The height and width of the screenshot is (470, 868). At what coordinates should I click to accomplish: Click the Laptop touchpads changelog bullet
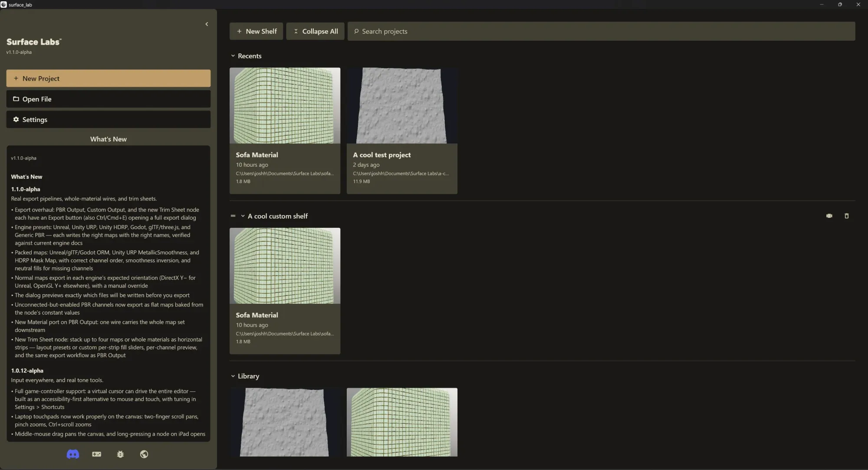coord(105,421)
